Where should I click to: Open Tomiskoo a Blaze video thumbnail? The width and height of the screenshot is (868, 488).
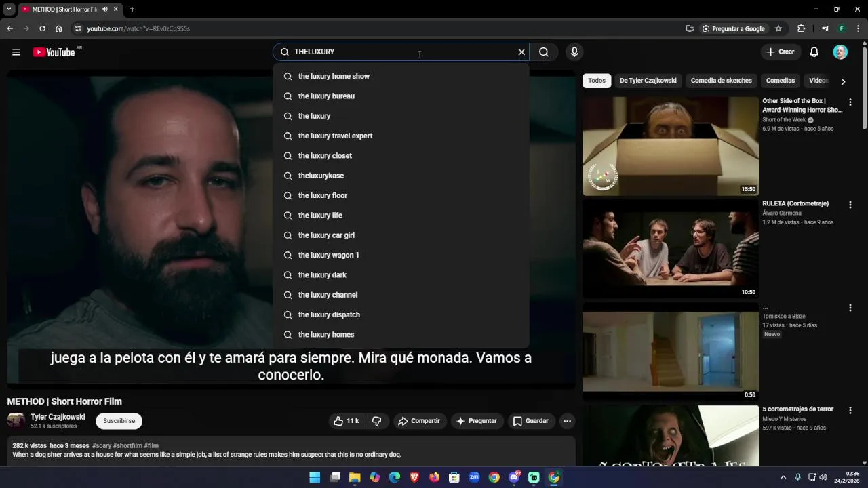tap(671, 351)
